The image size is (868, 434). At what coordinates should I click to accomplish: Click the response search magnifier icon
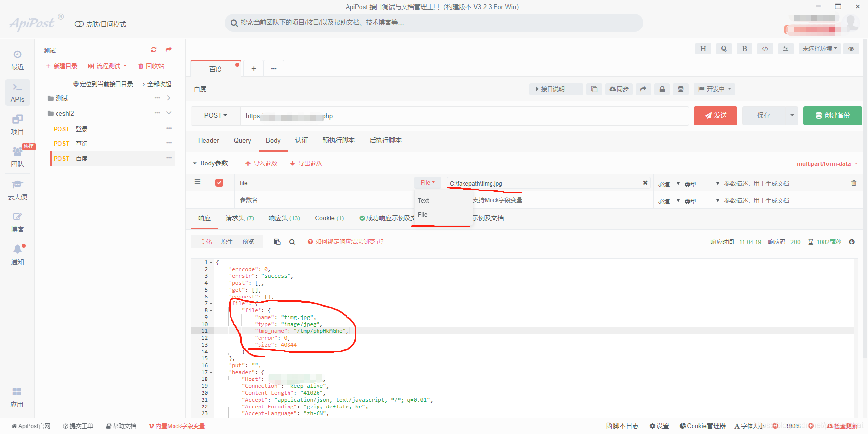click(x=292, y=242)
